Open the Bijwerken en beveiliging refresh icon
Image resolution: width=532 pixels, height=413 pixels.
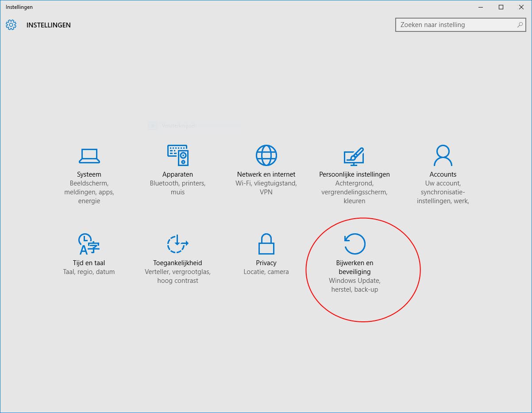click(x=355, y=244)
